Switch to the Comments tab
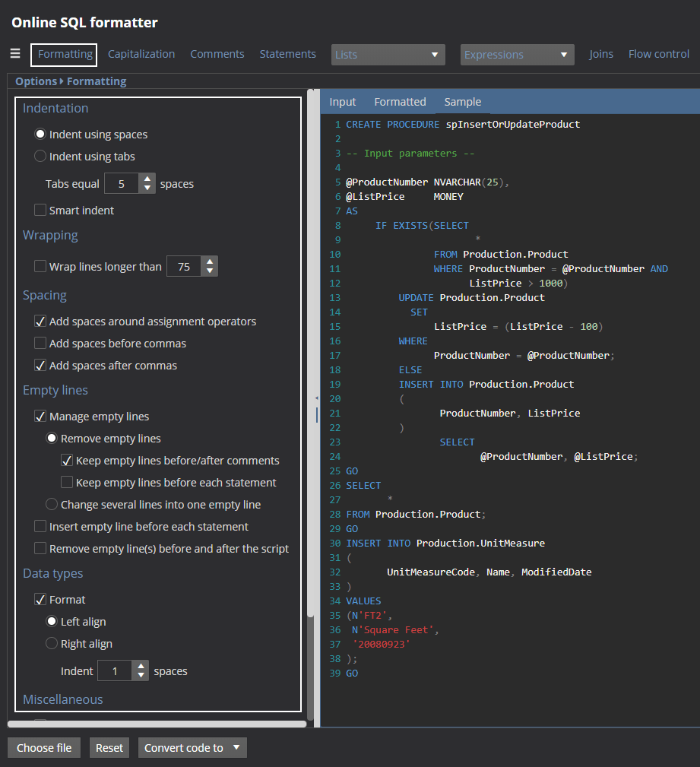The height and width of the screenshot is (767, 700). 217,54
